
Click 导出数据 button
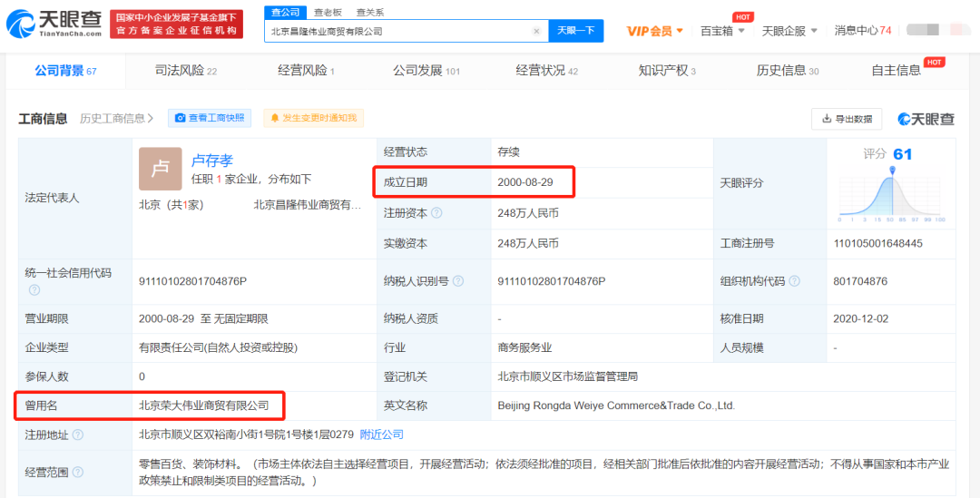(x=847, y=119)
